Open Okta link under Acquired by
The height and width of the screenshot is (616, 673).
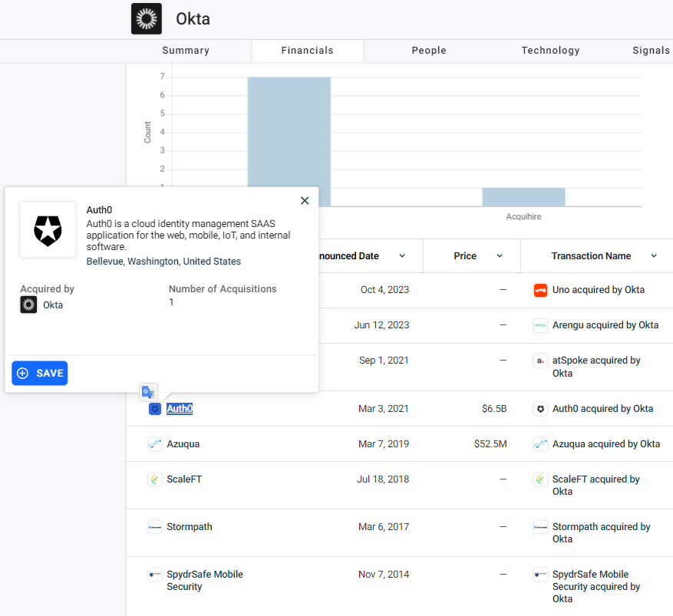[x=53, y=305]
